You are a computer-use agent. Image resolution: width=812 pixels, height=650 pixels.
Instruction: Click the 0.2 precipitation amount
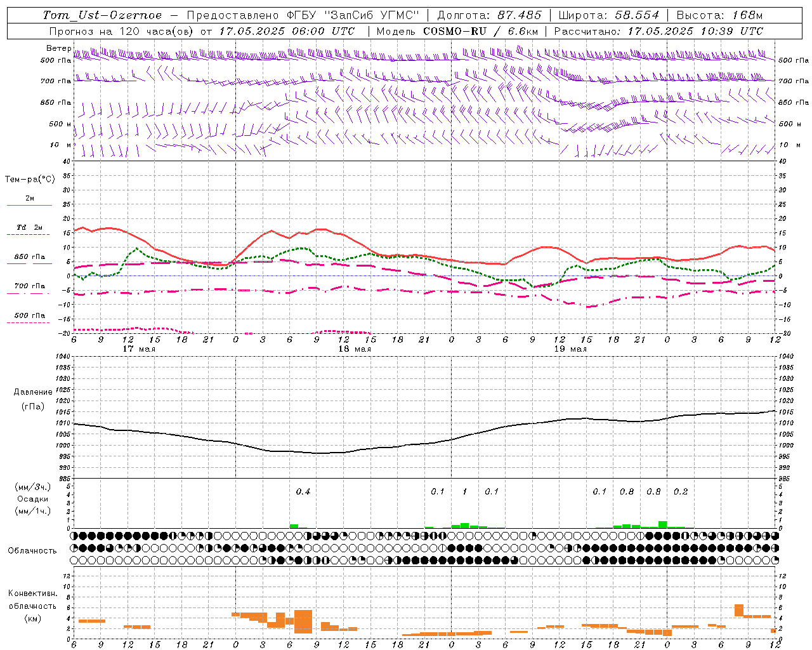(x=681, y=492)
